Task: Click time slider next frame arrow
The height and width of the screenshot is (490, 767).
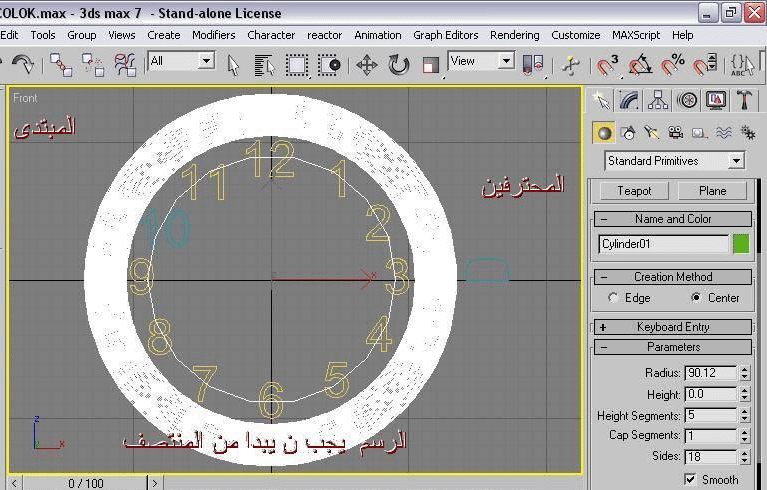Action: point(155,483)
